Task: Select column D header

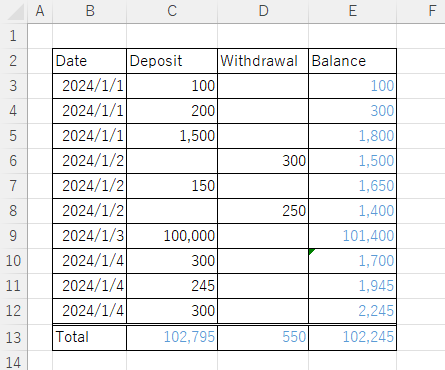Action: click(263, 11)
